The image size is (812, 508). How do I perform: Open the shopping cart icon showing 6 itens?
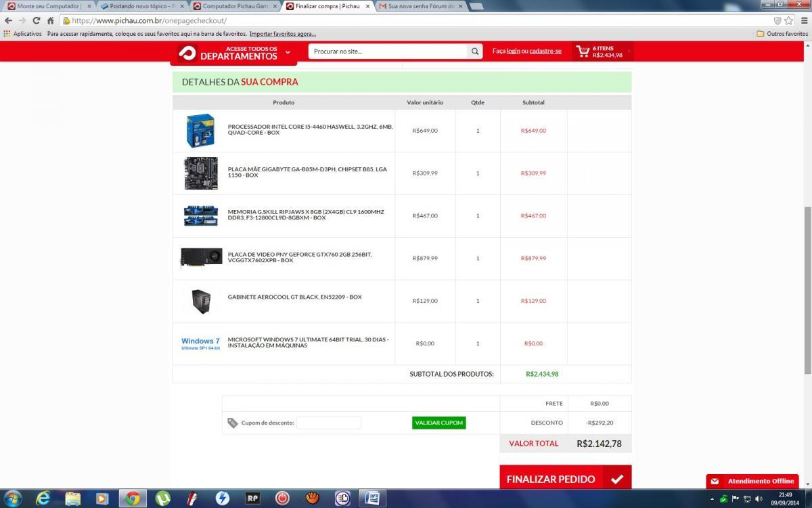tap(582, 51)
